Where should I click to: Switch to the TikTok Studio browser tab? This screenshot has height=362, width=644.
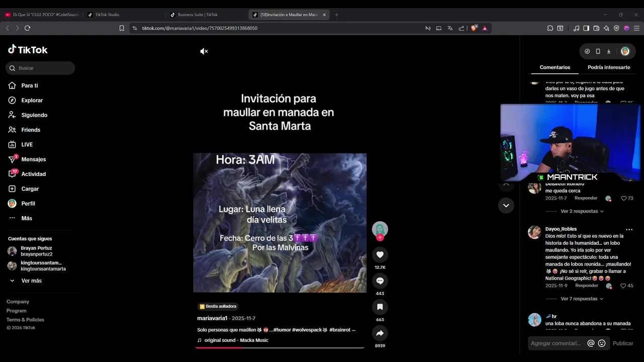pyautogui.click(x=122, y=15)
